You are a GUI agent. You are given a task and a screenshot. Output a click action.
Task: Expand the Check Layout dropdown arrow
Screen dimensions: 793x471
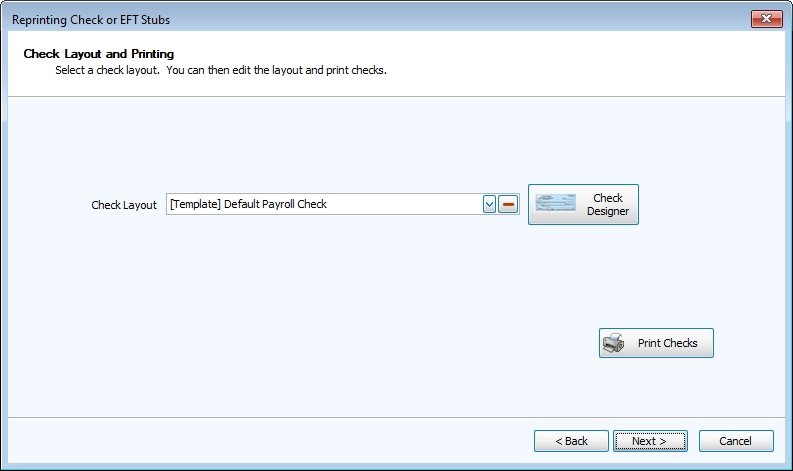[x=490, y=204]
